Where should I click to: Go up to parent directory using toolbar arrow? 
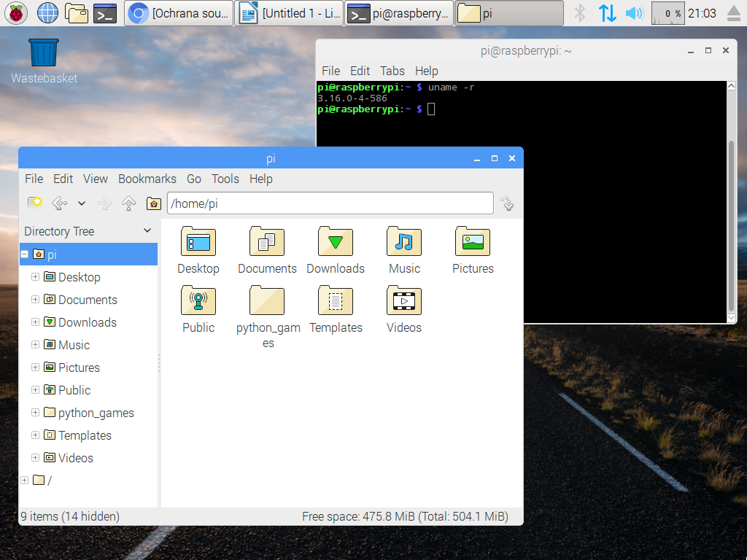coord(128,203)
